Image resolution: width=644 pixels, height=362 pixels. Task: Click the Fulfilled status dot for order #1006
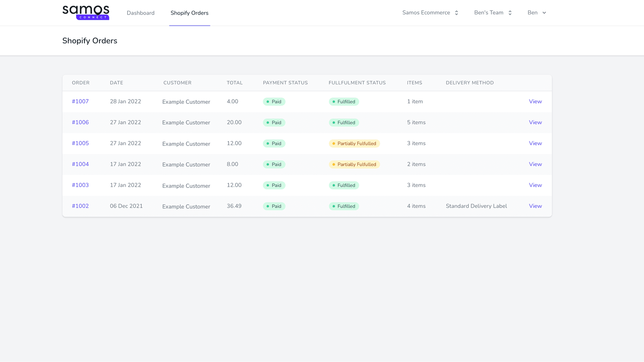coord(334,122)
